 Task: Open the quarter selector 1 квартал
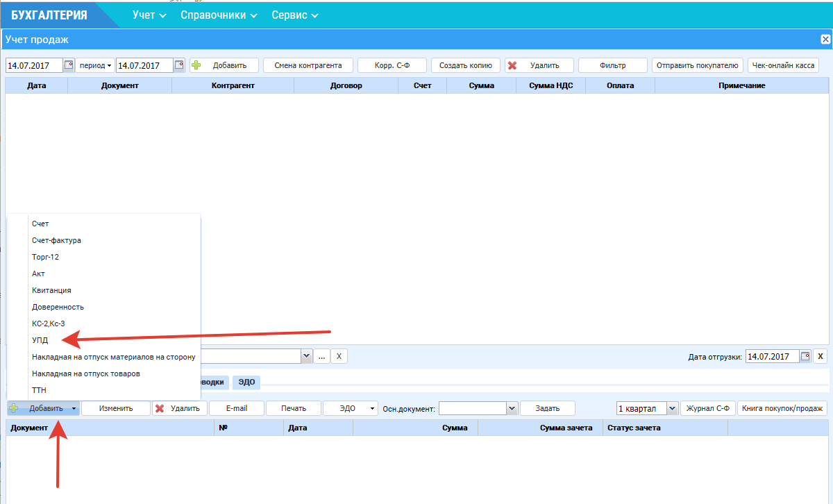[x=672, y=408]
